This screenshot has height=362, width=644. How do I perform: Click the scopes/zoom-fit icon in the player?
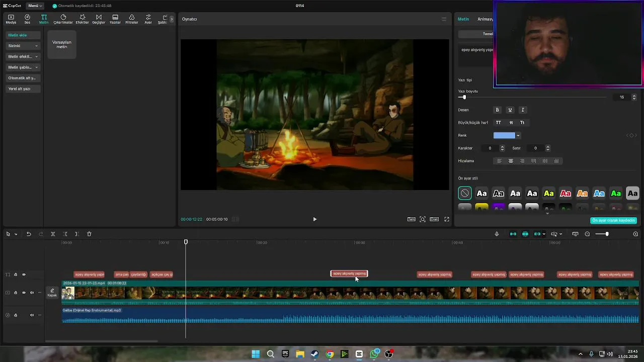click(423, 219)
